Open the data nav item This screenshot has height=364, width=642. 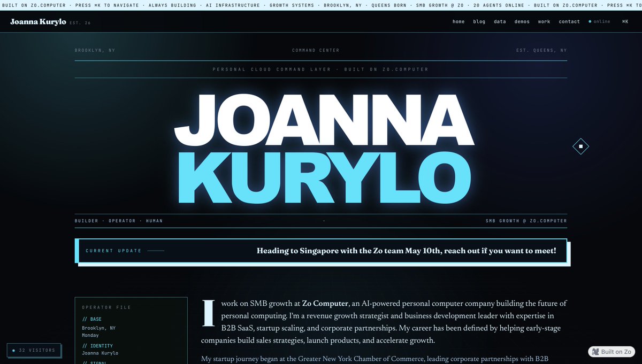(x=500, y=21)
